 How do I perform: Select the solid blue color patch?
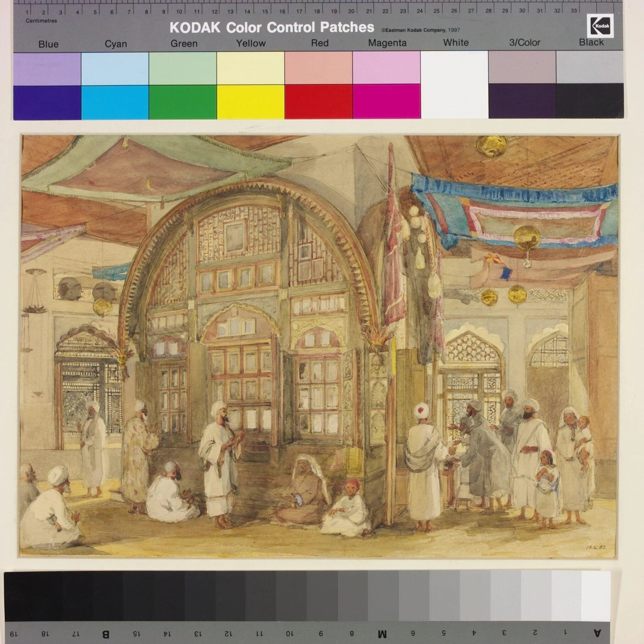pyautogui.click(x=47, y=102)
